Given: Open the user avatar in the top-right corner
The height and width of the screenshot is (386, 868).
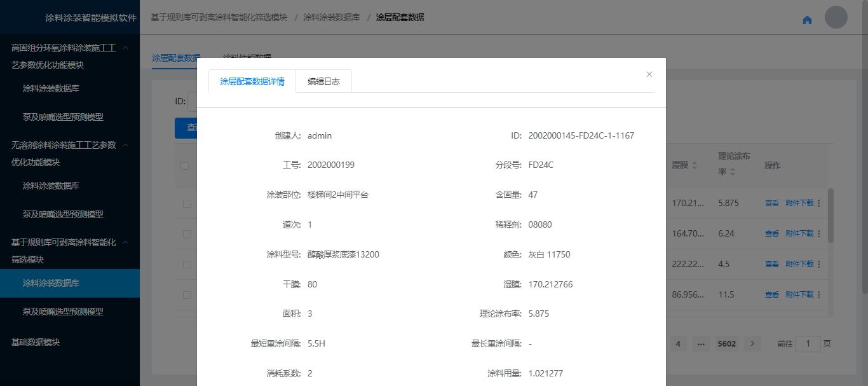Looking at the screenshot, I should coord(836,17).
